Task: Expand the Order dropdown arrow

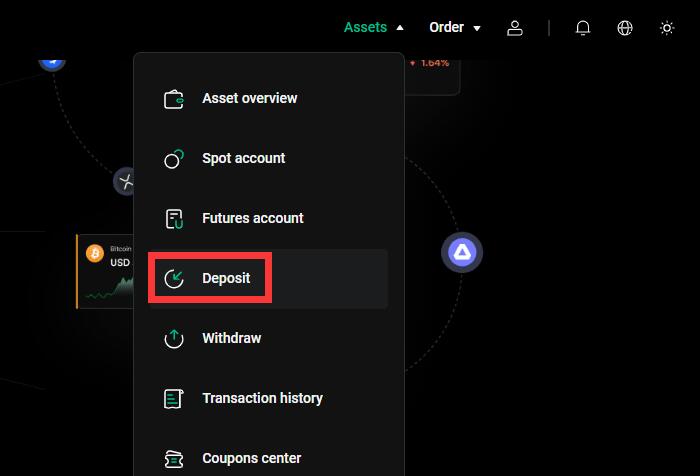Action: pyautogui.click(x=477, y=28)
